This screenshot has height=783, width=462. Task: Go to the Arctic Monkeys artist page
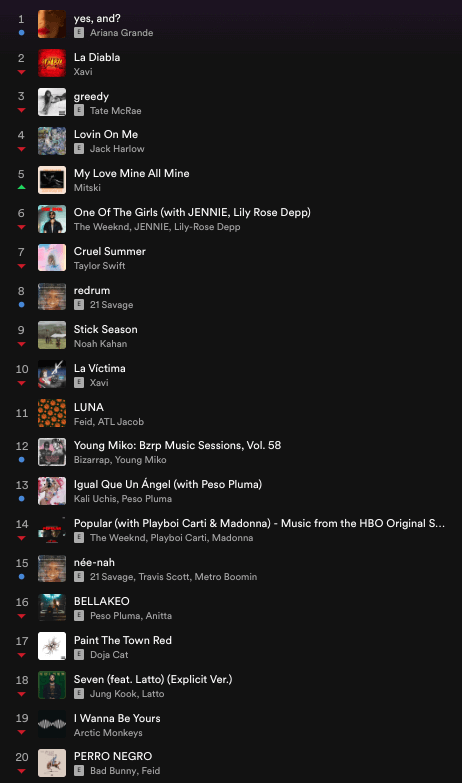[108, 733]
